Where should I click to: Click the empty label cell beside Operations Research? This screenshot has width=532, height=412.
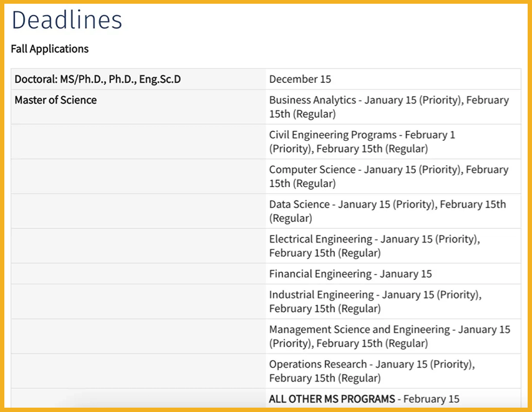point(138,371)
